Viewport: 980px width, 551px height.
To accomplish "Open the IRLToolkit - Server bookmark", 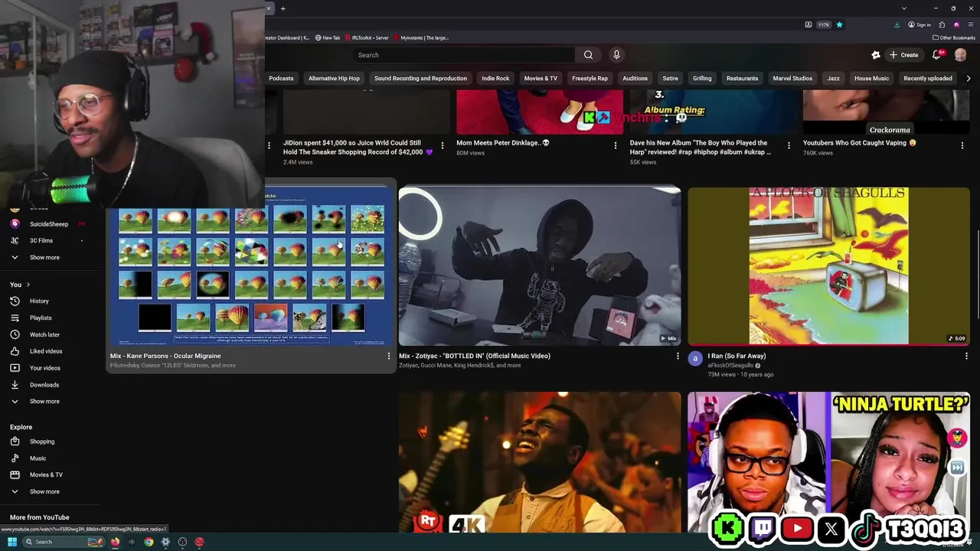I will pyautogui.click(x=367, y=37).
